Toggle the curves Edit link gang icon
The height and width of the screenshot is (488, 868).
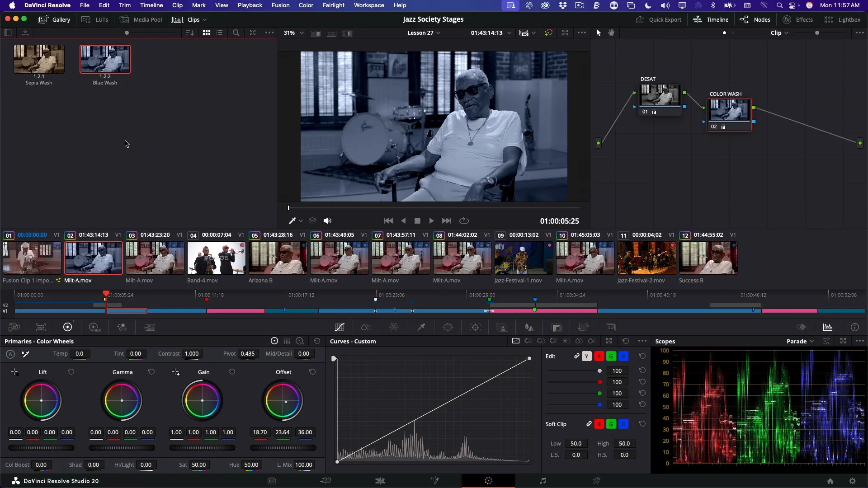(577, 356)
